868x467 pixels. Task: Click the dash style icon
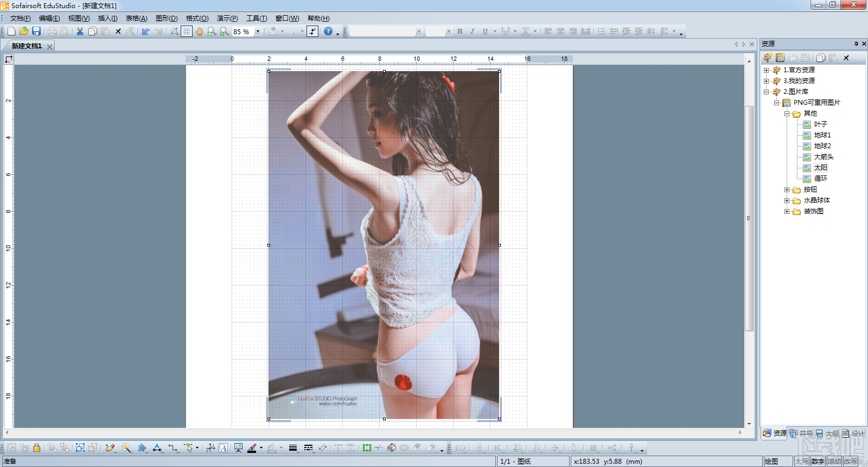tap(308, 448)
